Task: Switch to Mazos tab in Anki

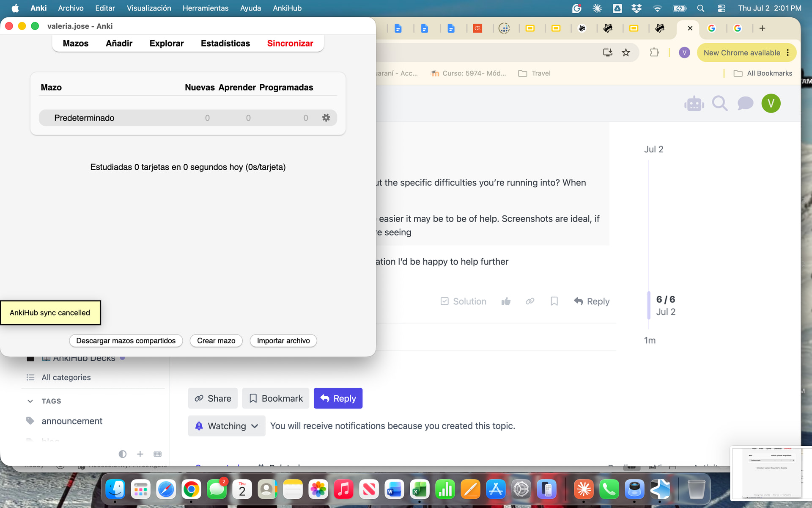Action: [x=76, y=43]
